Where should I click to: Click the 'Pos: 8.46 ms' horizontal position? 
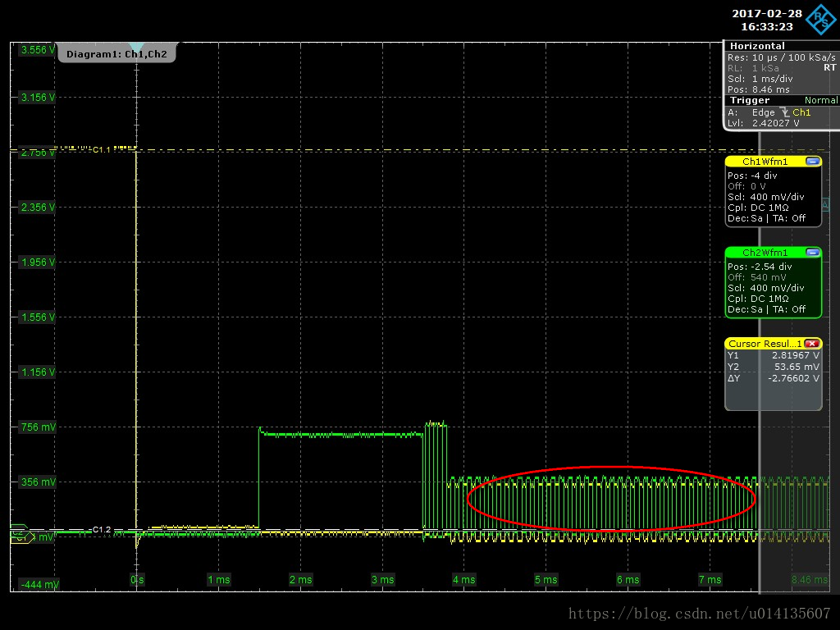pyautogui.click(x=758, y=89)
